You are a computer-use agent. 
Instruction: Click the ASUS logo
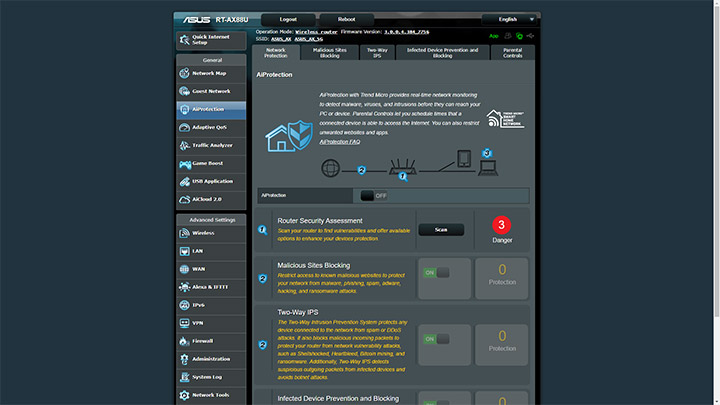click(197, 20)
